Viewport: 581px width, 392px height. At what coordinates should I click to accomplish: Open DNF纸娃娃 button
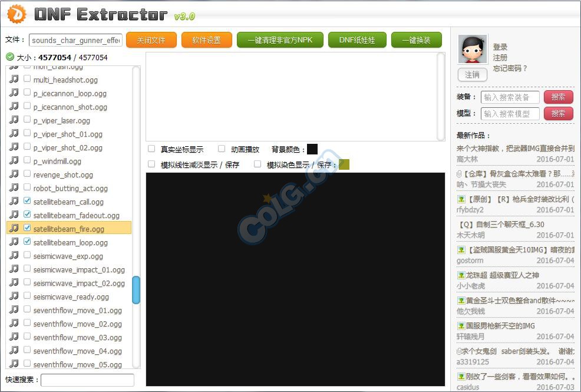click(x=357, y=40)
